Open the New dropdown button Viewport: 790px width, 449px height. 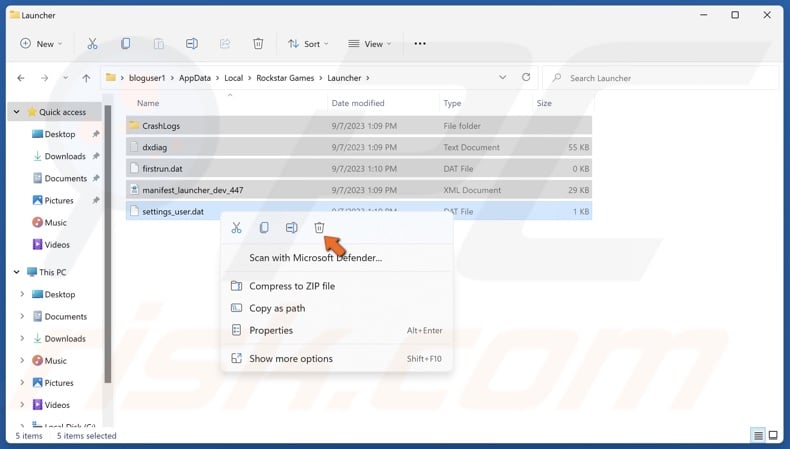coord(41,44)
